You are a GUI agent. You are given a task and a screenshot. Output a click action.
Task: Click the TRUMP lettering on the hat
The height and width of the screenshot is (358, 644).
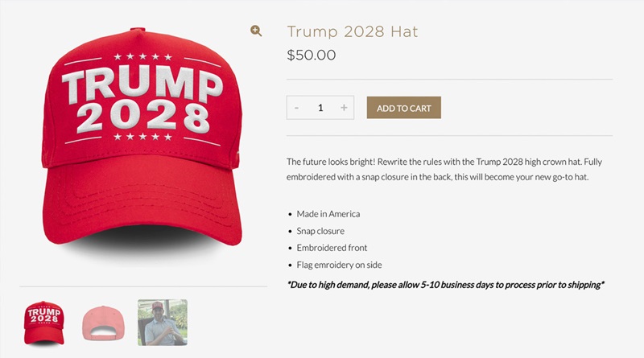tap(142, 84)
